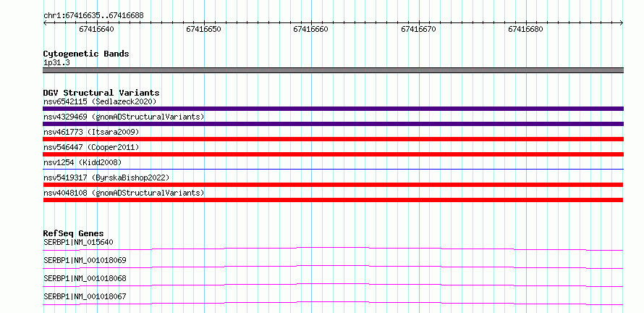The width and height of the screenshot is (644, 313).
Task: Open transcript SERBP1|NM_001018068 label
Action: (x=85, y=278)
